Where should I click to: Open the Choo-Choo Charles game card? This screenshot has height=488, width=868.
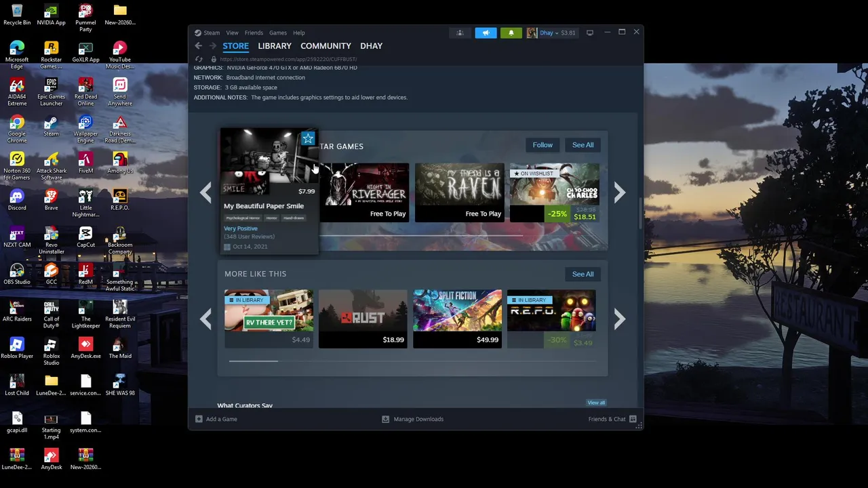[x=555, y=192]
